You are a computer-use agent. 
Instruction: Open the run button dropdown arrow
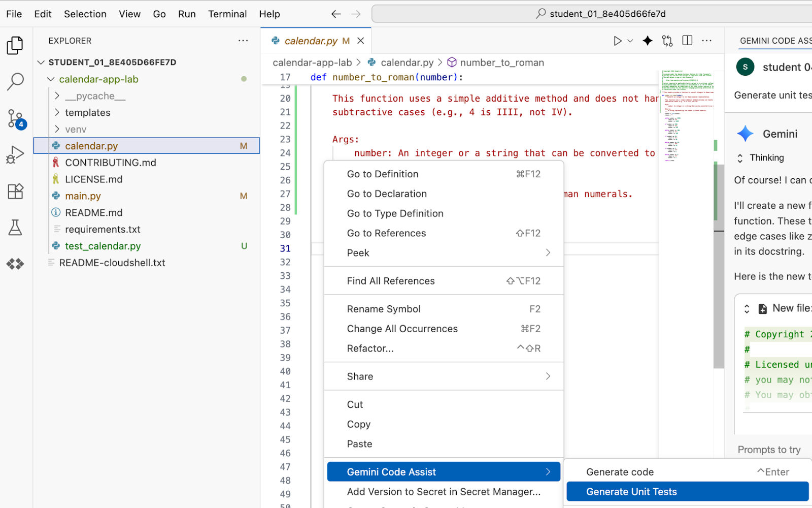tap(630, 41)
